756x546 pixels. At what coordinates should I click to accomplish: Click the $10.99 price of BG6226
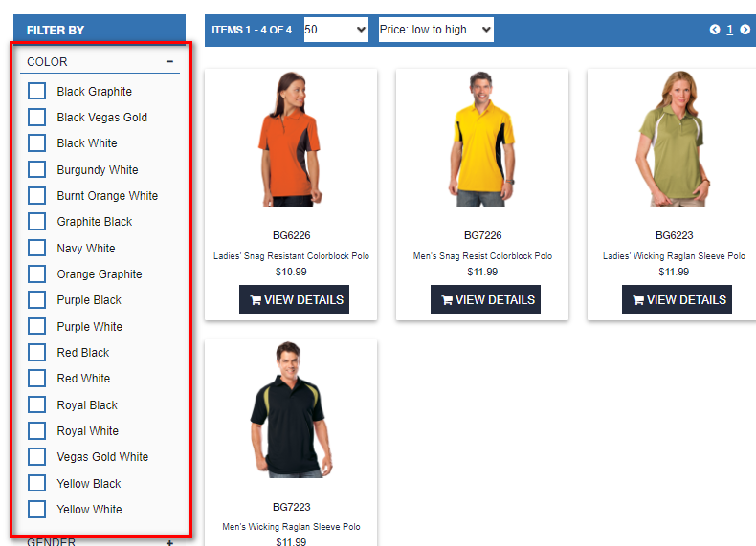(x=291, y=272)
